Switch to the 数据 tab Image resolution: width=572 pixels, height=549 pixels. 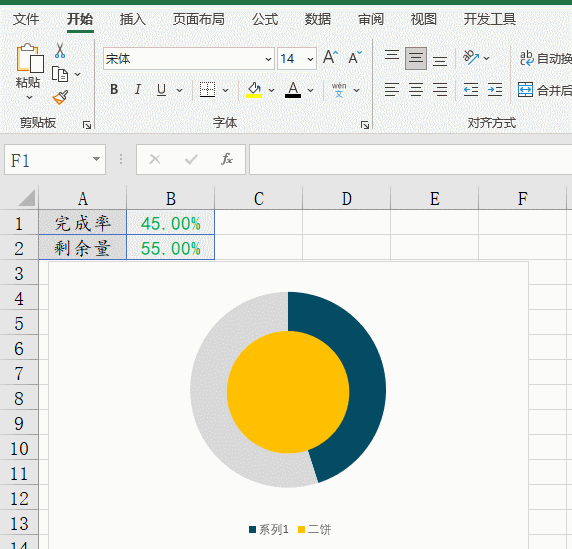click(318, 19)
